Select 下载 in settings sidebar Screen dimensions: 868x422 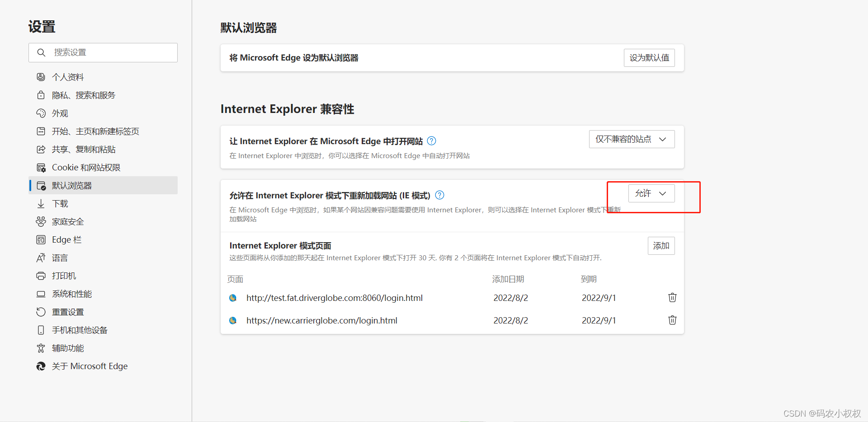tap(103, 203)
